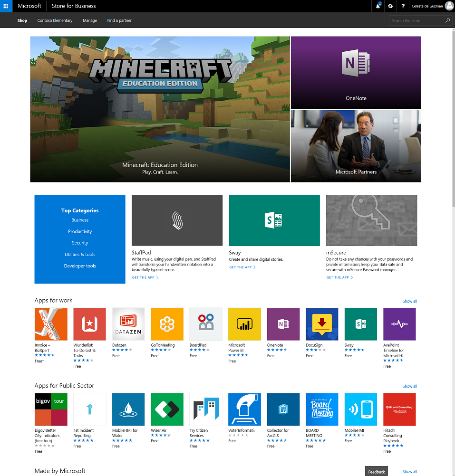Open the app launcher waffle icon

point(6,6)
